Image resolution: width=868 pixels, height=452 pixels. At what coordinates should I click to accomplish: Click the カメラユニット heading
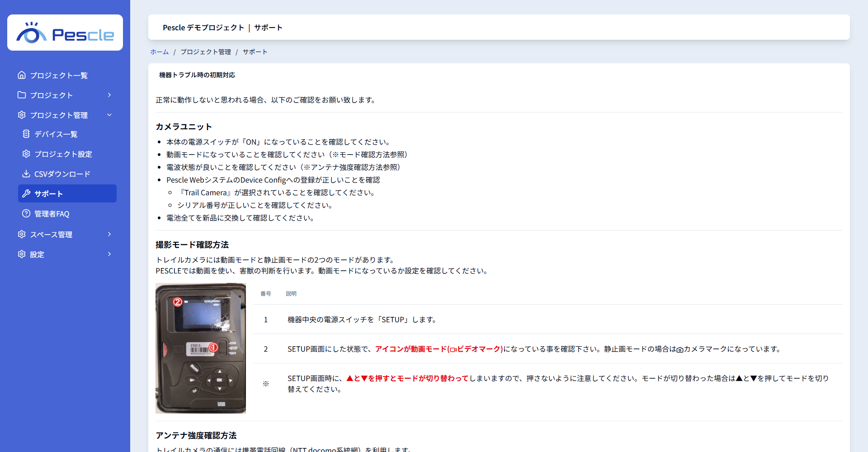pyautogui.click(x=184, y=127)
